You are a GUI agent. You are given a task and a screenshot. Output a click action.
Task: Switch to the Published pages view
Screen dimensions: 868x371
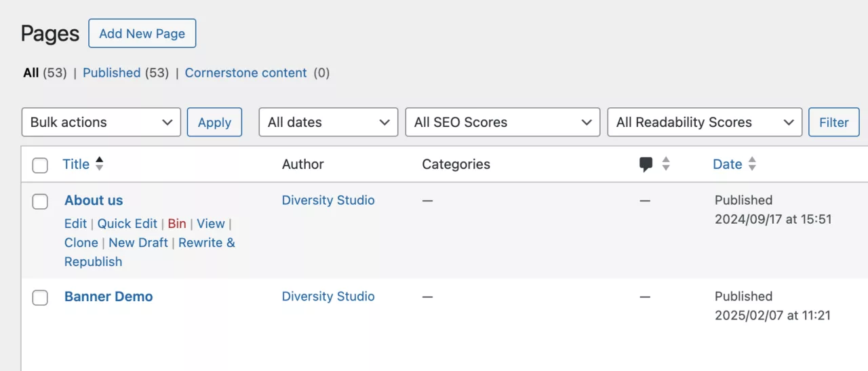click(x=111, y=73)
